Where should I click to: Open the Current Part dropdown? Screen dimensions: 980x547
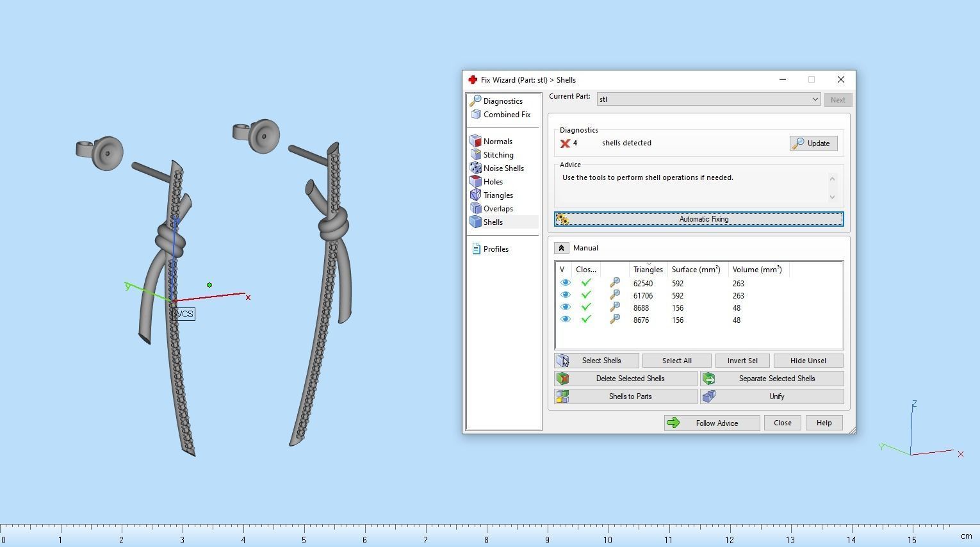(708, 99)
